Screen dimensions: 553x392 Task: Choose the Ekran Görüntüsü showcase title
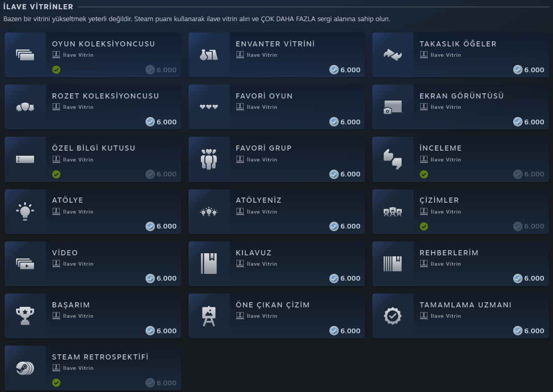pyautogui.click(x=462, y=96)
